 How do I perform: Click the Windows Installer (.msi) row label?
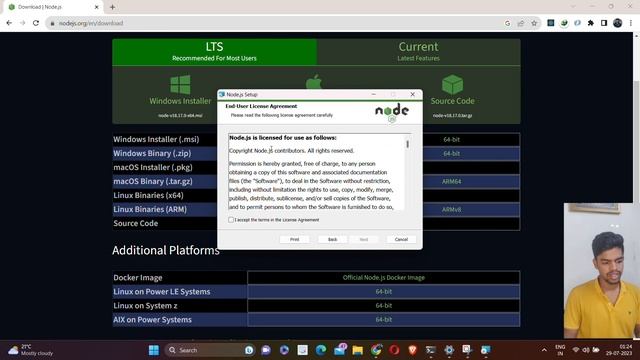coord(156,140)
